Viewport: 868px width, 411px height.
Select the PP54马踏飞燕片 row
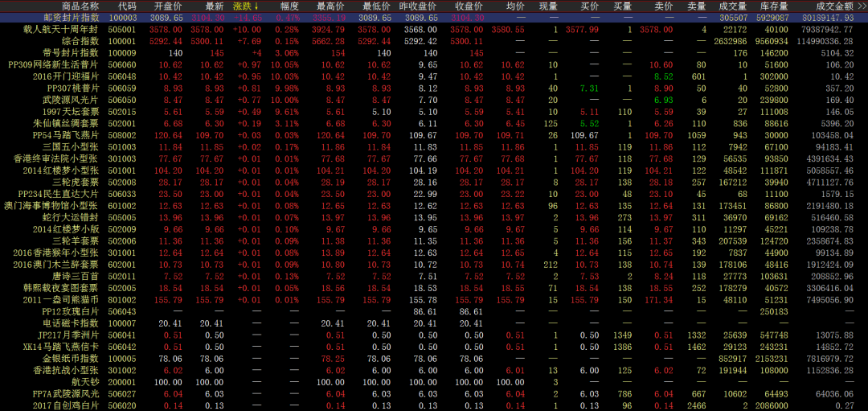click(434, 135)
